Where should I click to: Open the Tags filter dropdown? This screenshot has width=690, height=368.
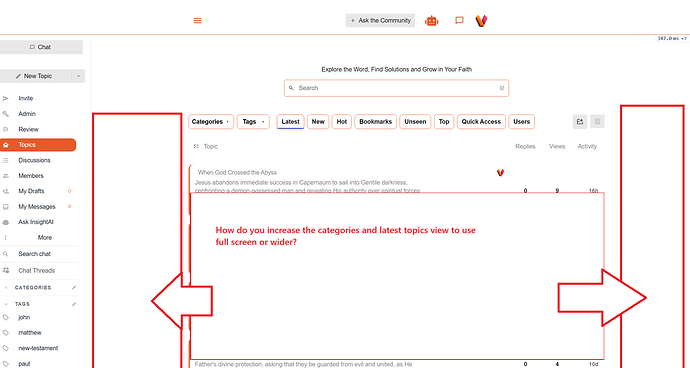[253, 122]
